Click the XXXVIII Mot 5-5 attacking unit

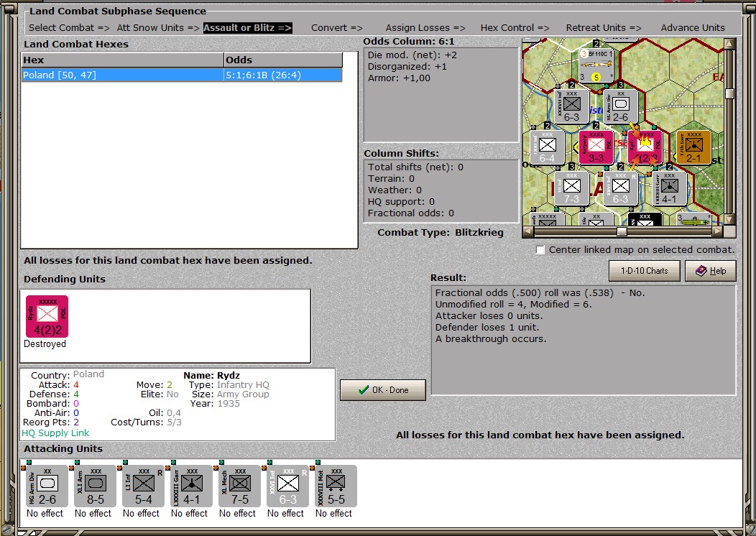336,486
